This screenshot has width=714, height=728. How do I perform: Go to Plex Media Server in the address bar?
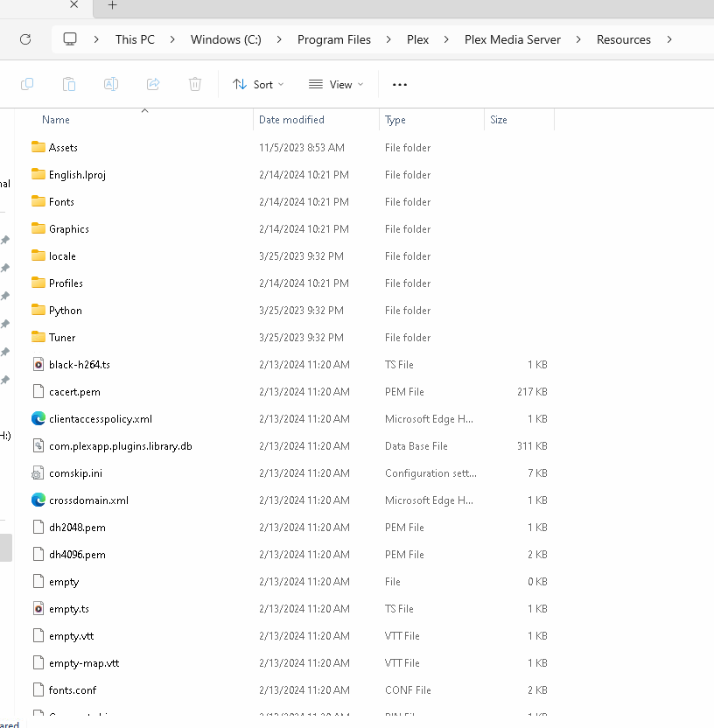pyautogui.click(x=513, y=39)
